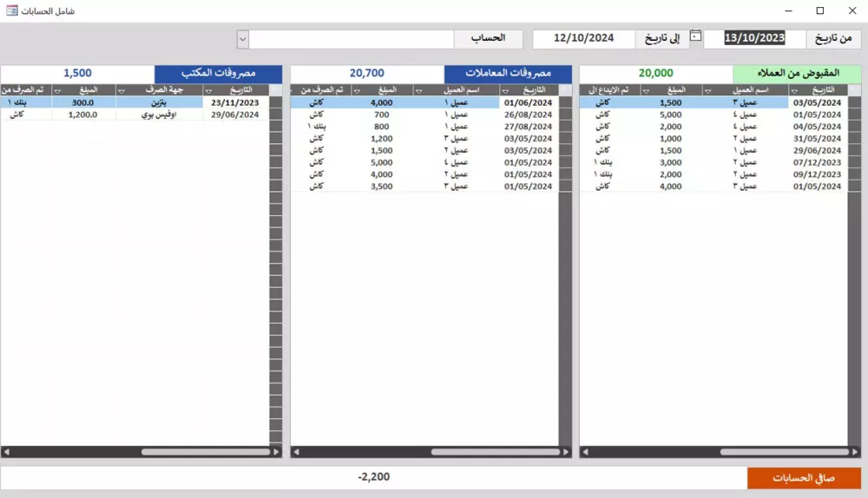The image size is (868, 498).
Task: Click the المقبوض من العملاء green header
Action: pyautogui.click(x=797, y=73)
